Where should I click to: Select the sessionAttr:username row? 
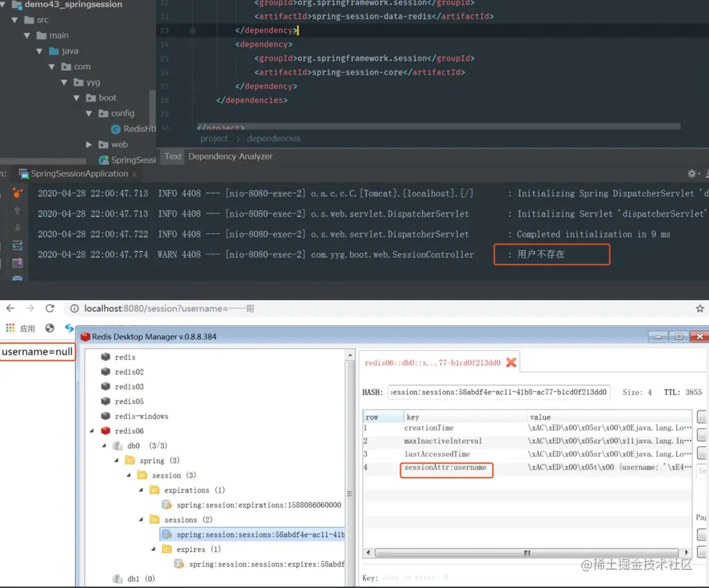point(527,467)
